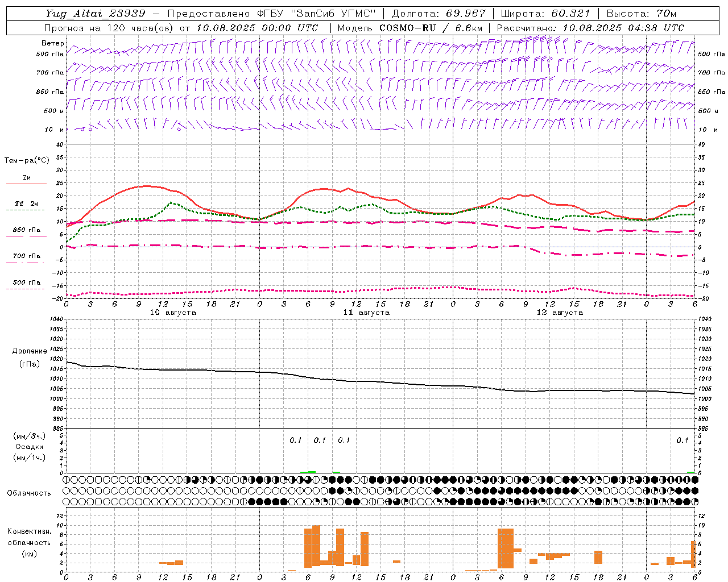The width and height of the screenshot is (728, 582).
Task: Click the (мм/1ч.) precipitation unit label
Action: (x=30, y=458)
